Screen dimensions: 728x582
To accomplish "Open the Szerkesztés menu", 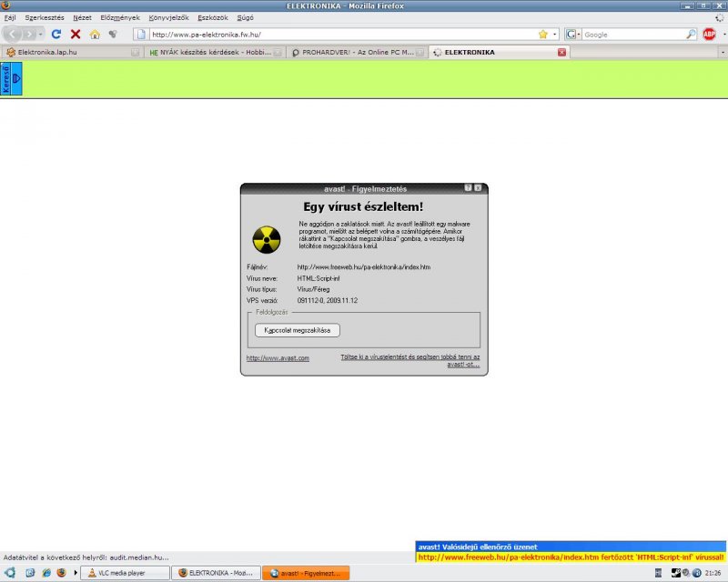I will tap(45, 17).
